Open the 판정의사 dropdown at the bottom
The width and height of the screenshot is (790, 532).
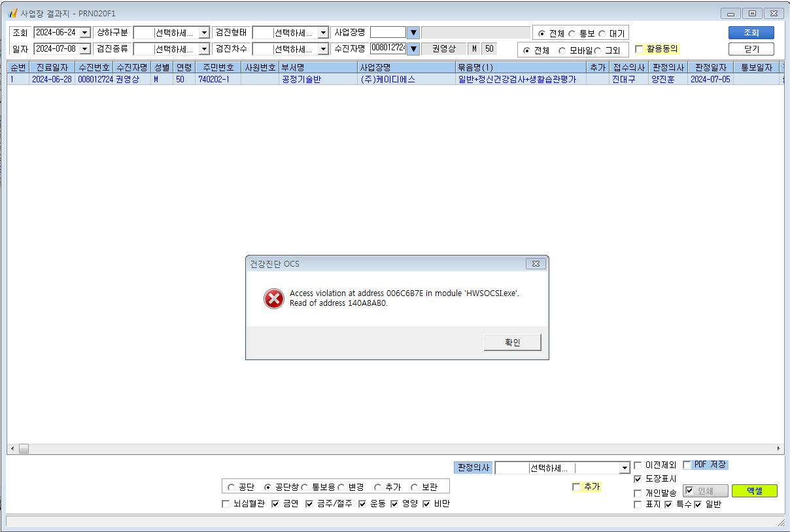pyautogui.click(x=624, y=468)
